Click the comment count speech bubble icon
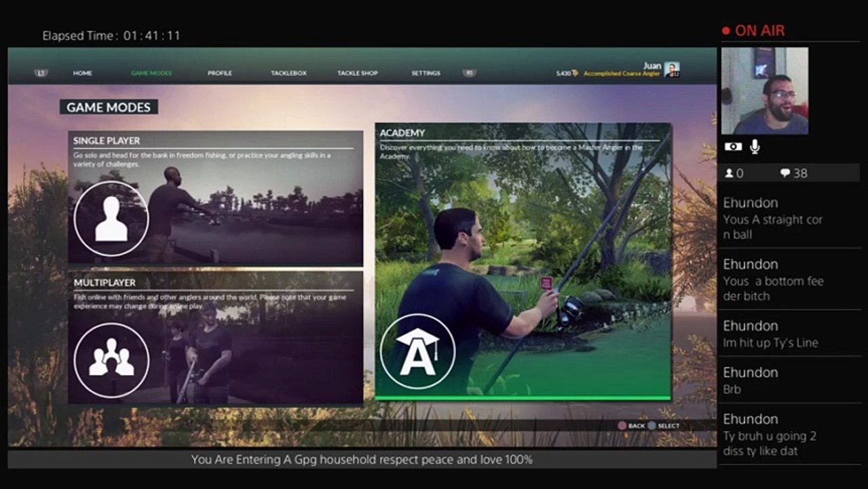868x489 pixels. (785, 173)
